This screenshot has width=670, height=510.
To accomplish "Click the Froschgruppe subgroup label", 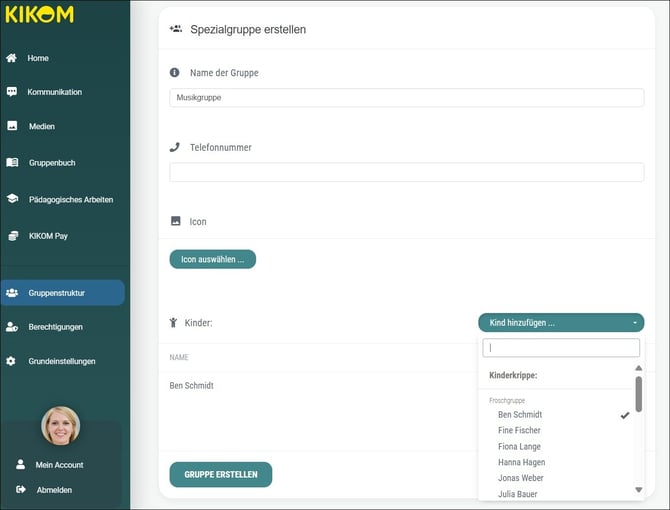I will [x=507, y=400].
